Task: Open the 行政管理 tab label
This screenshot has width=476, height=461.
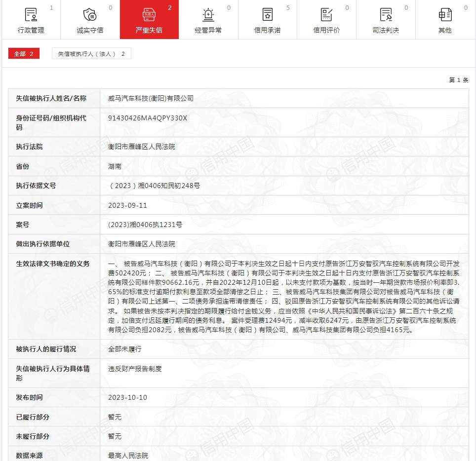Action: pyautogui.click(x=31, y=30)
